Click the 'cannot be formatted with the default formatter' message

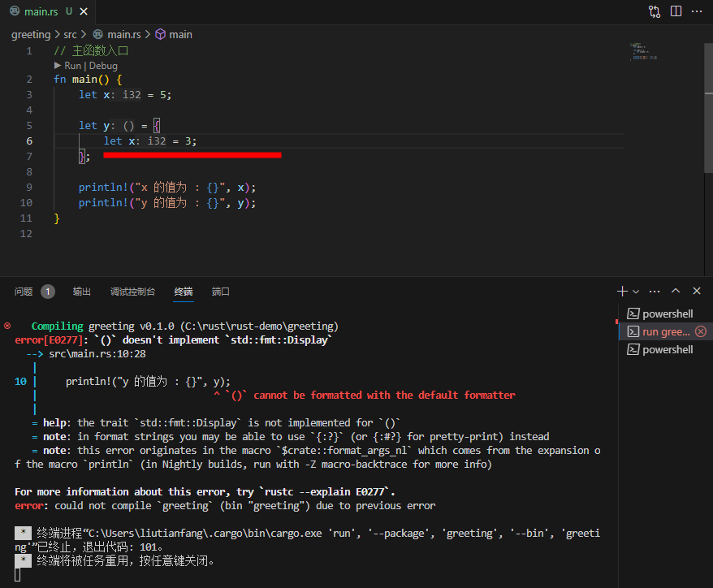click(384, 396)
